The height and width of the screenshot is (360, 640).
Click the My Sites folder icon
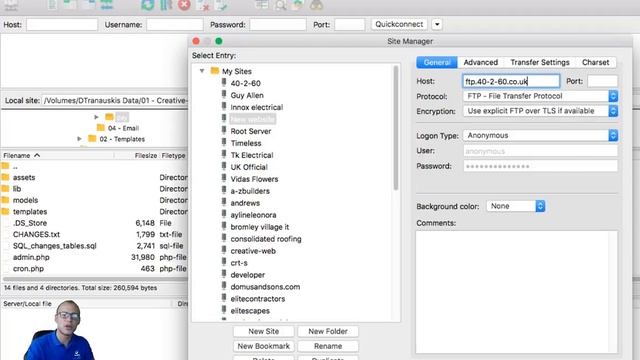click(215, 71)
